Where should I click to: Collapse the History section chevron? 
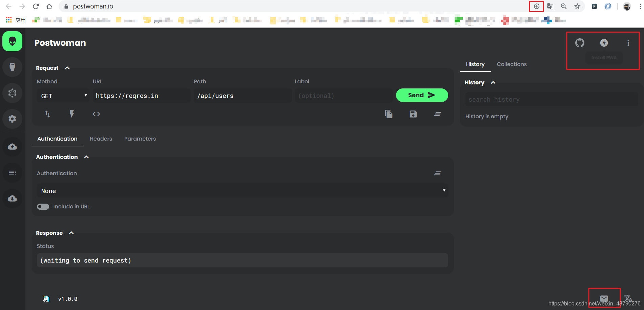click(x=493, y=82)
